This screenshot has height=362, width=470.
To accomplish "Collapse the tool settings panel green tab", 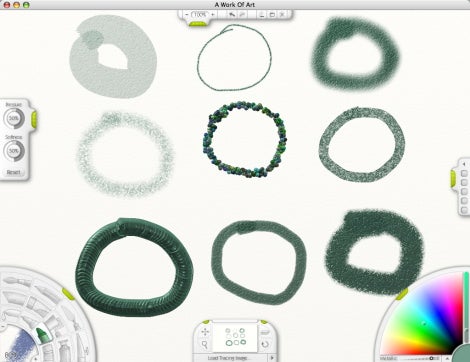I will click(x=34, y=119).
